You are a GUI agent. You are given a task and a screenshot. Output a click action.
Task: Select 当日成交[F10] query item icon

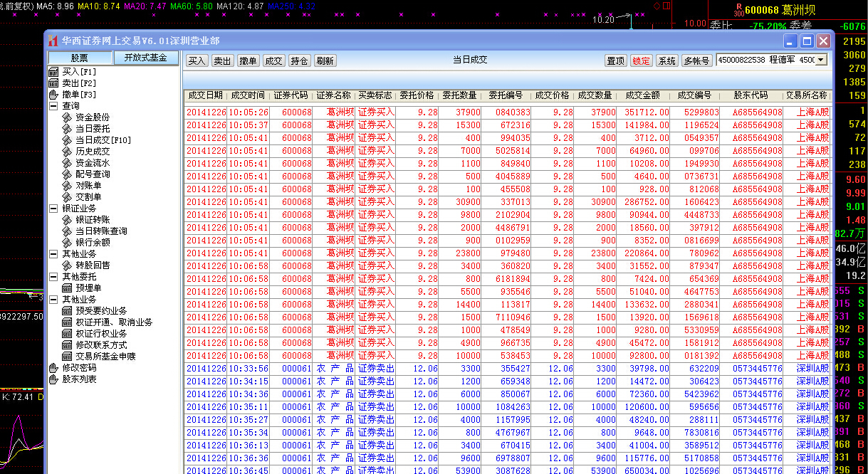(x=67, y=140)
